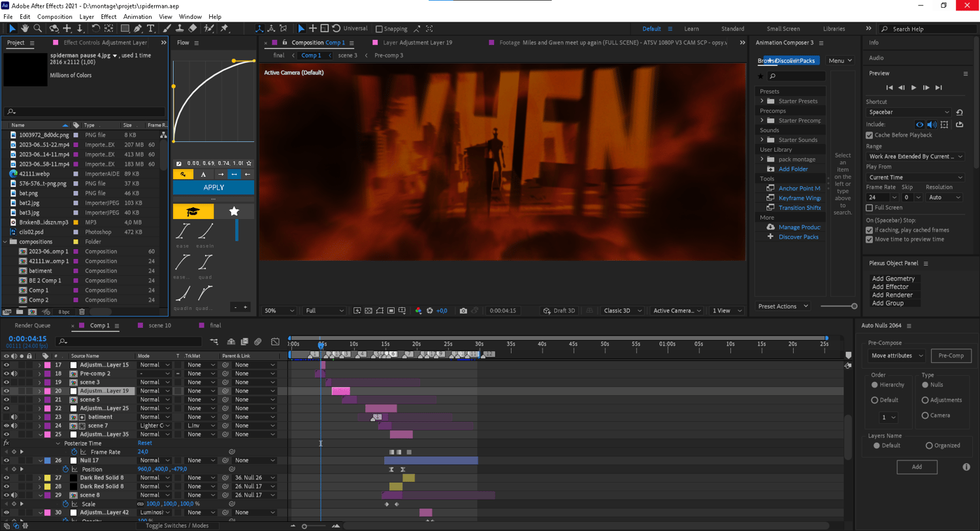Select the Pen tool
980x531 pixels.
point(138,28)
